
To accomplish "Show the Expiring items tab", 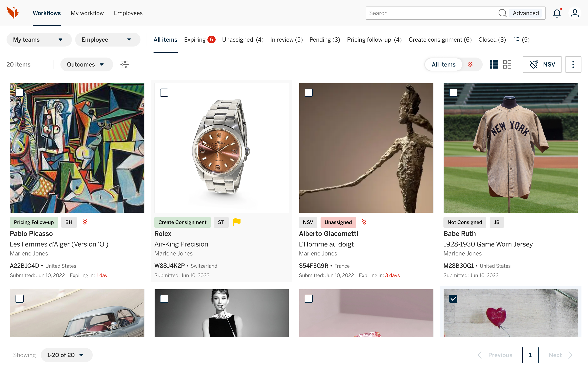I will 200,40.
